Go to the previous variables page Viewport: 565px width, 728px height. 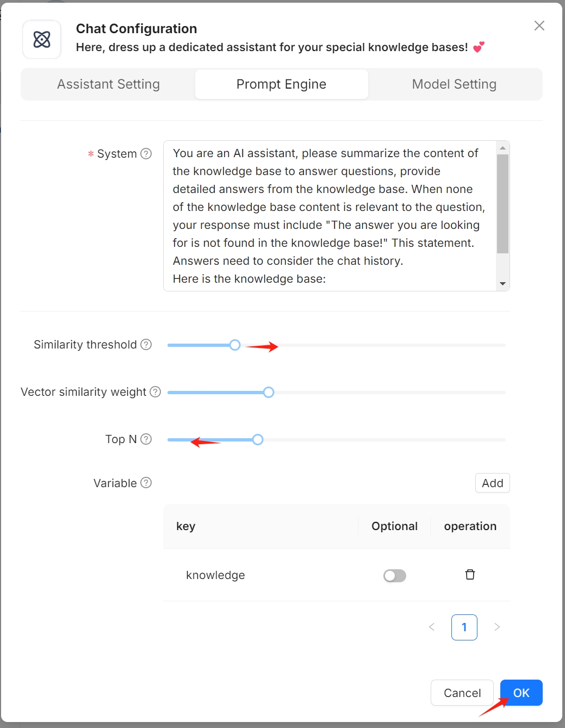(432, 627)
